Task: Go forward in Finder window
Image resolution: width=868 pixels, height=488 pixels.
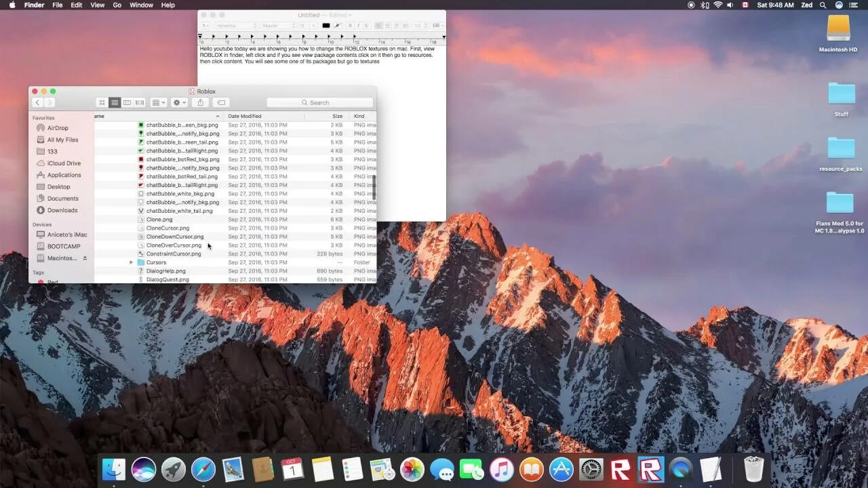Action: pos(50,102)
